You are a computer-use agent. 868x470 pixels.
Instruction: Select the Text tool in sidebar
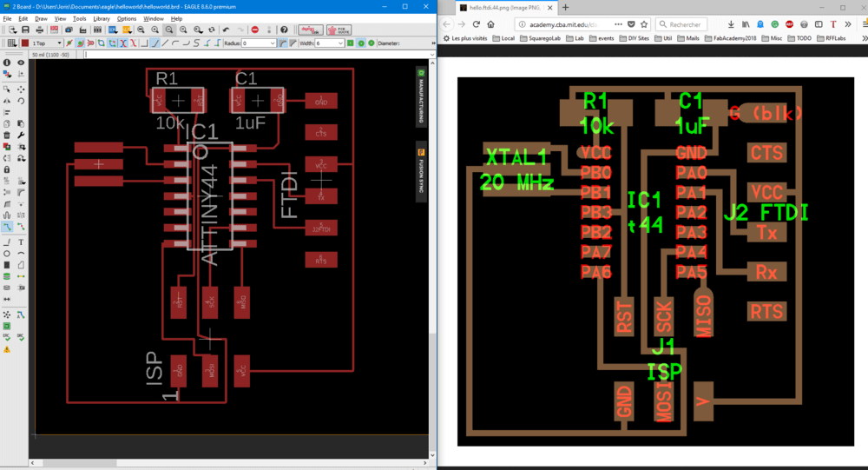coord(21,242)
